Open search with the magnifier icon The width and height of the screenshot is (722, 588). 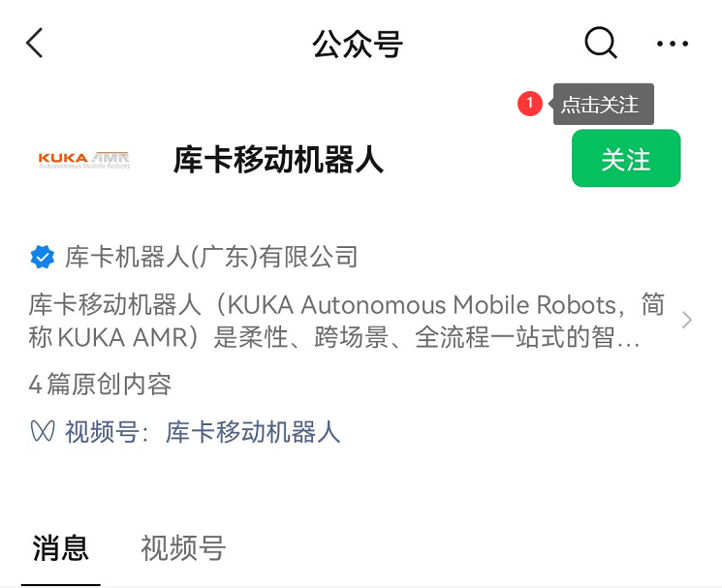(x=601, y=43)
